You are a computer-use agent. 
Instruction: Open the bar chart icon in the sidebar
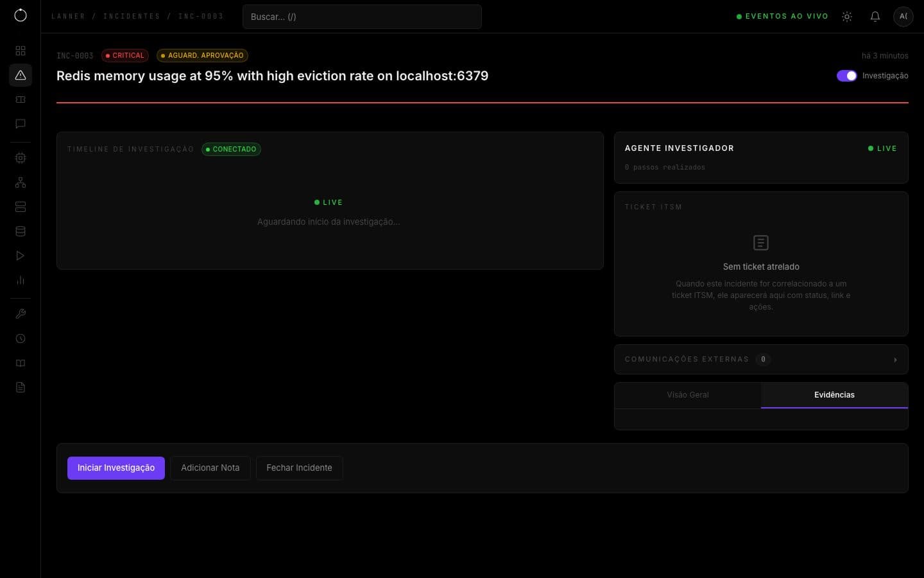[21, 280]
